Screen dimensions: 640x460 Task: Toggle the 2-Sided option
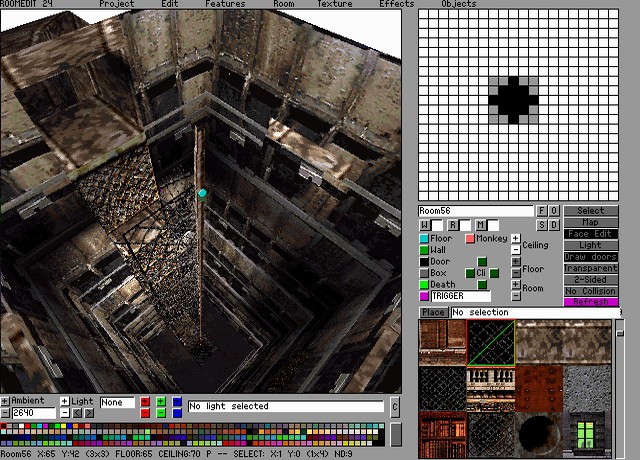pos(591,279)
